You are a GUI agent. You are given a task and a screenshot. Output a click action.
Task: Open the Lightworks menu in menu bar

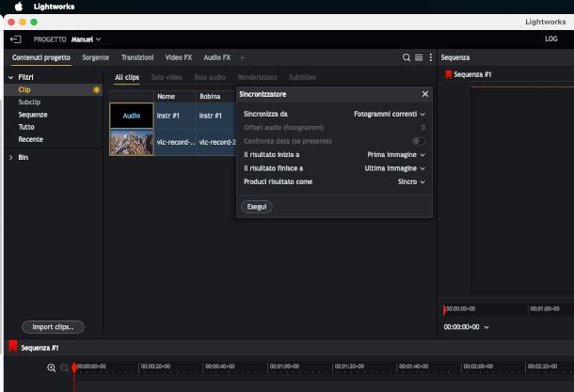[54, 7]
